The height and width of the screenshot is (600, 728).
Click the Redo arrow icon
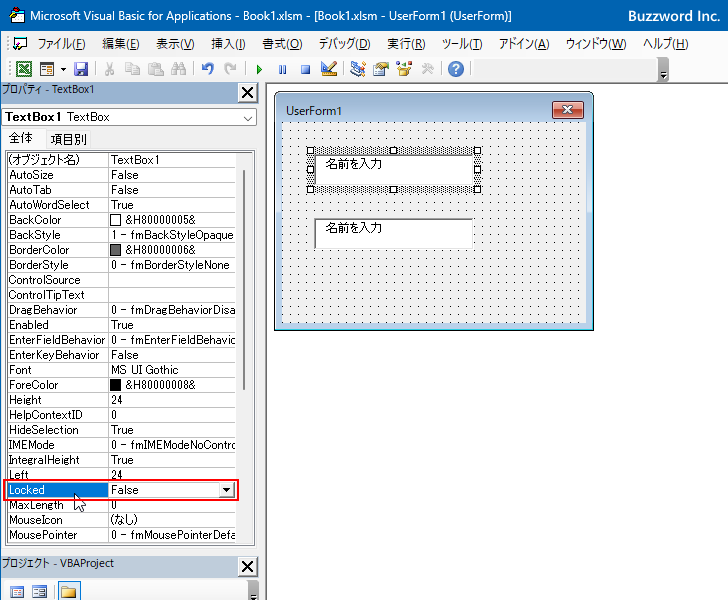tap(230, 69)
